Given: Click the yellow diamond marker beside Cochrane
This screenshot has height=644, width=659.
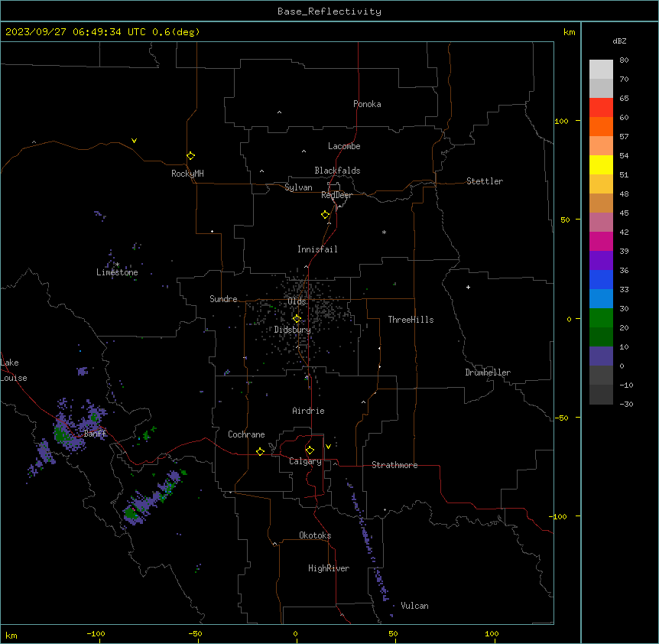Looking at the screenshot, I should (x=260, y=451).
